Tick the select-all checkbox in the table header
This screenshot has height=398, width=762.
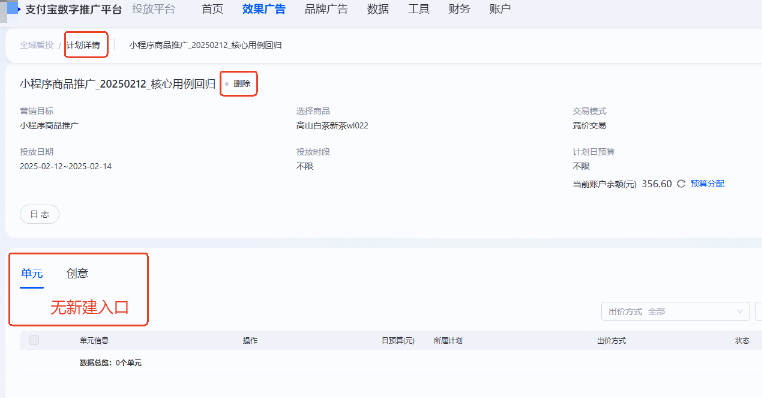34,340
